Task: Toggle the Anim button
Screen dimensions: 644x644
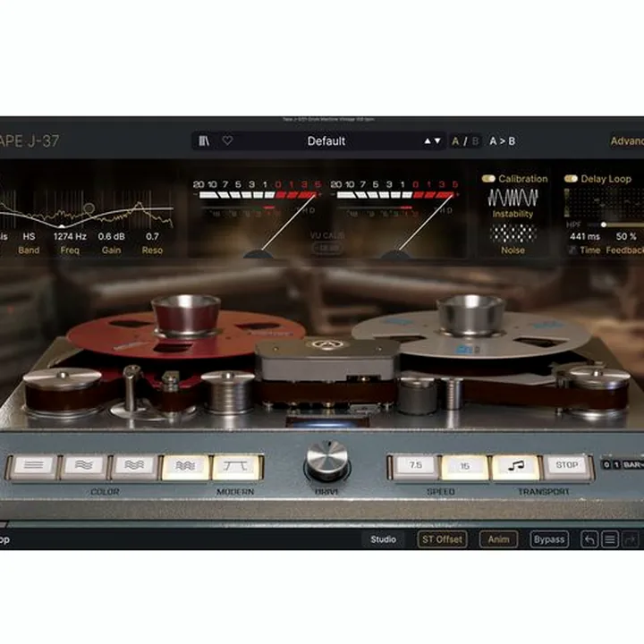Action: [498, 539]
